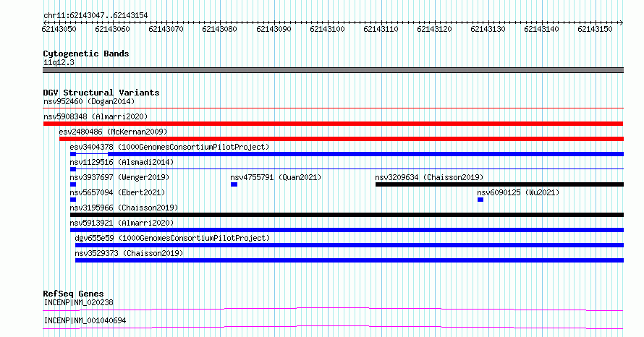
Task: Open variant esv2480486 (McKernan2009) label
Action: pyautogui.click(x=113, y=132)
